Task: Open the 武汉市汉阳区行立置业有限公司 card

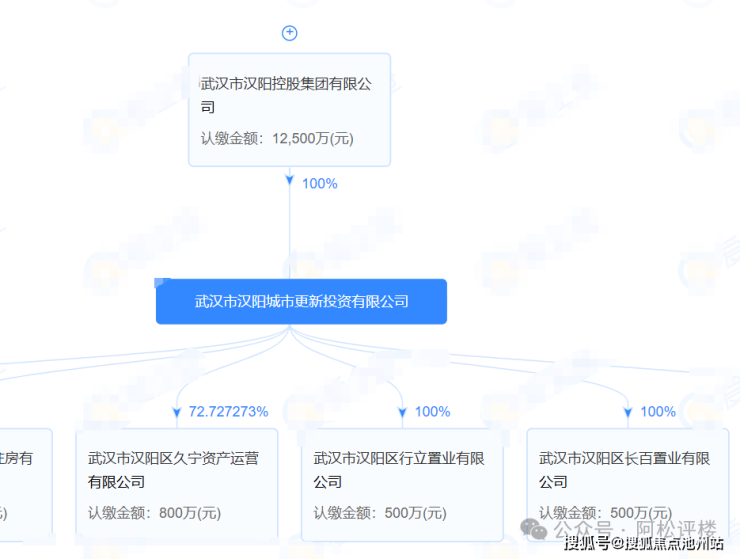Action: tap(402, 484)
